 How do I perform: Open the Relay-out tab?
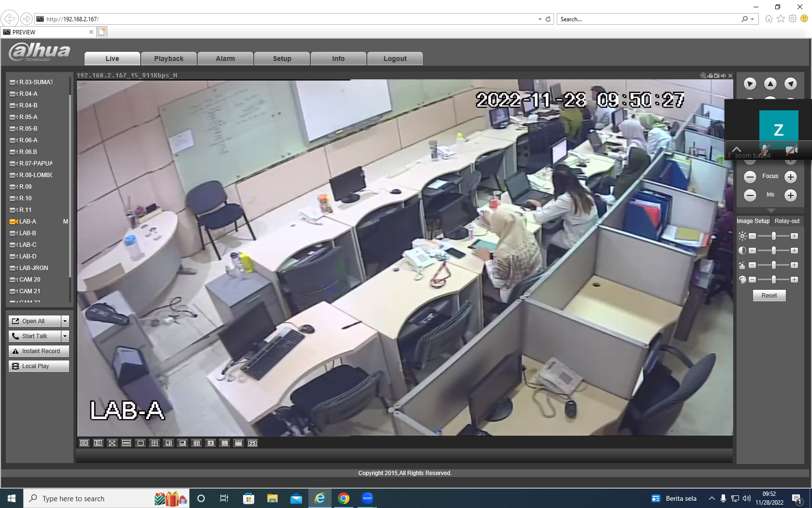pyautogui.click(x=787, y=221)
